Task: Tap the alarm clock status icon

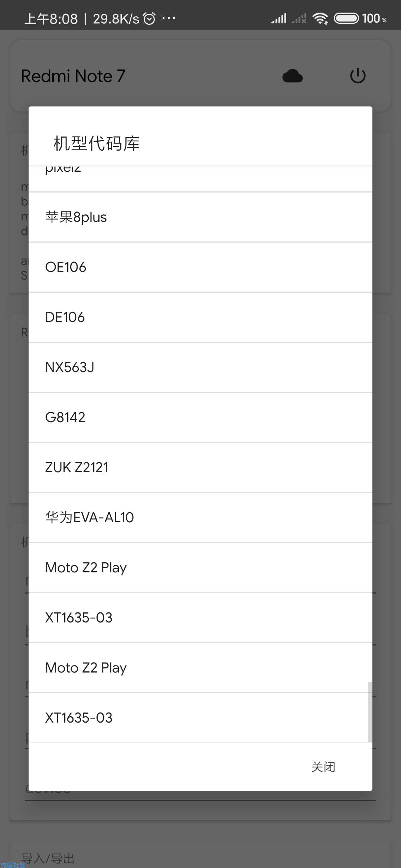Action: pyautogui.click(x=149, y=18)
